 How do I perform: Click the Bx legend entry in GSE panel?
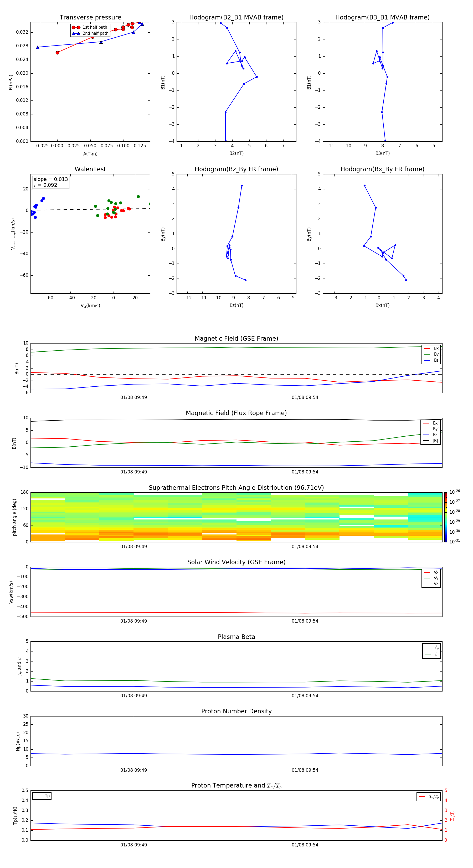[x=431, y=349]
